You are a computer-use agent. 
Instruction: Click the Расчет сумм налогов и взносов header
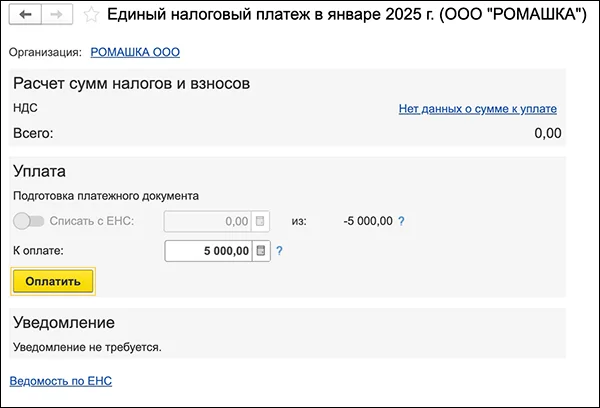[x=131, y=83]
